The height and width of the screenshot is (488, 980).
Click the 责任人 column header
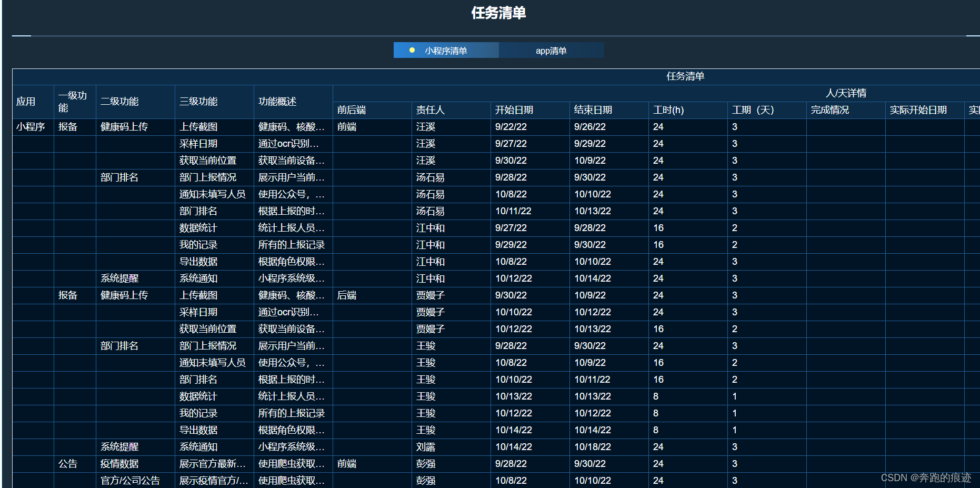click(451, 110)
